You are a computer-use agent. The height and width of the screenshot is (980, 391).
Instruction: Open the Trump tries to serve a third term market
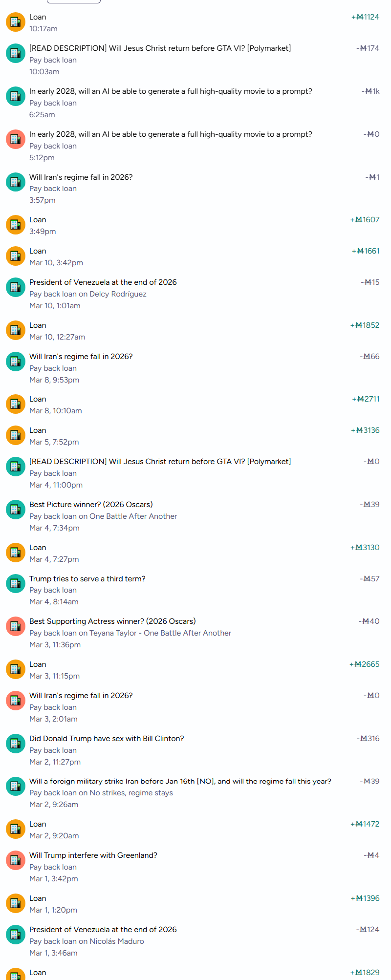pyautogui.click(x=87, y=579)
